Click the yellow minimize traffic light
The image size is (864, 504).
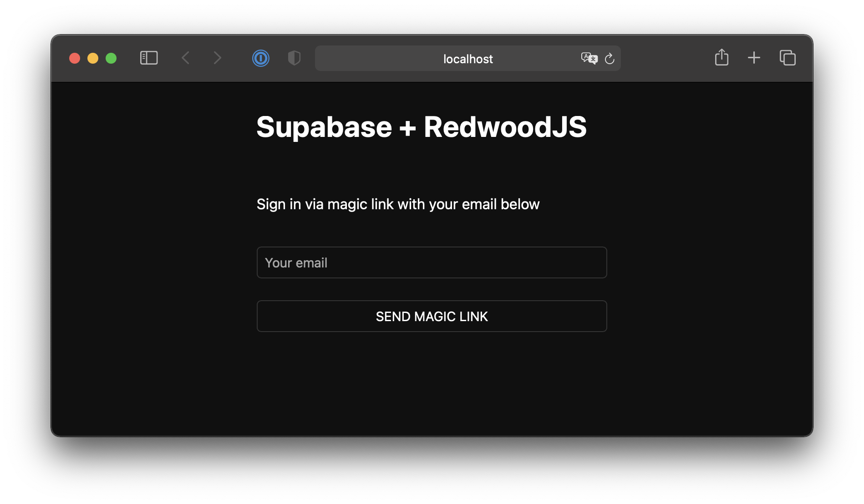[x=93, y=58]
